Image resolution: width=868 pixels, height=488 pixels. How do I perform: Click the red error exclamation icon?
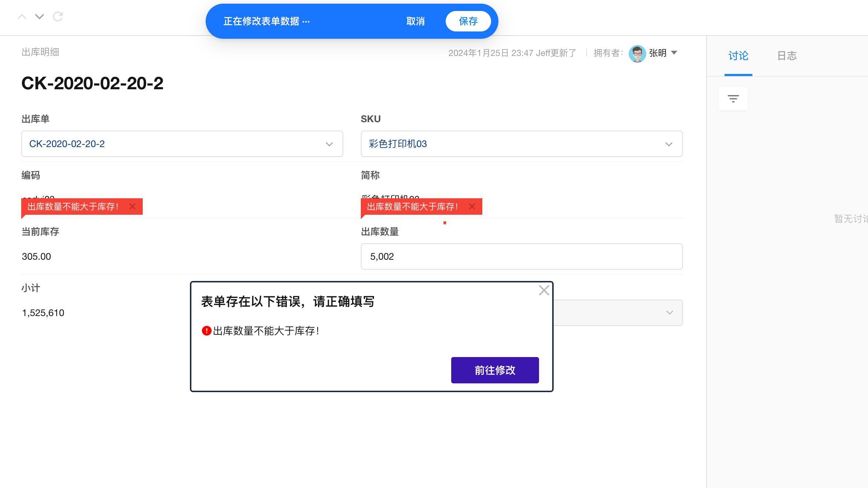point(206,331)
